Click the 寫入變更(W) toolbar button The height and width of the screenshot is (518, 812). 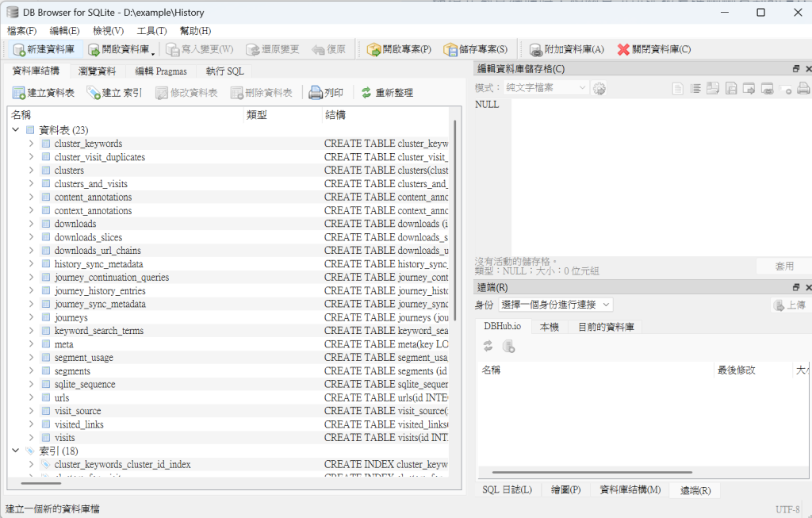200,49
